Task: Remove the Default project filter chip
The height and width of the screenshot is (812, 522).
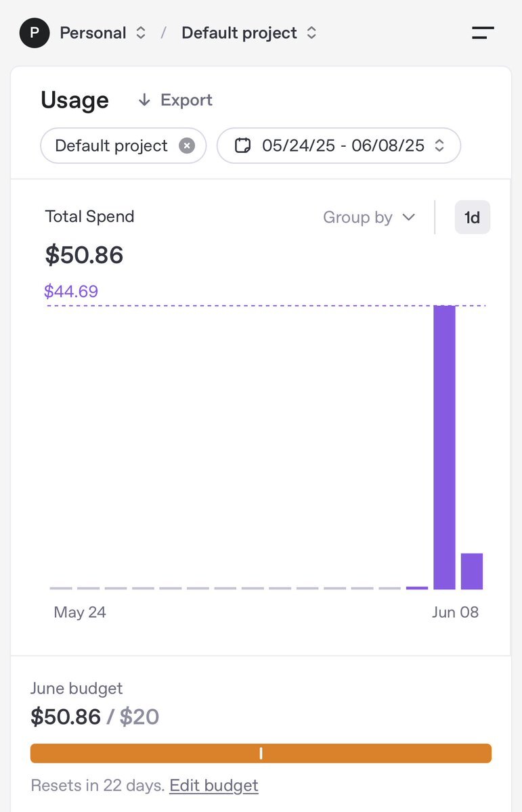Action: (187, 145)
